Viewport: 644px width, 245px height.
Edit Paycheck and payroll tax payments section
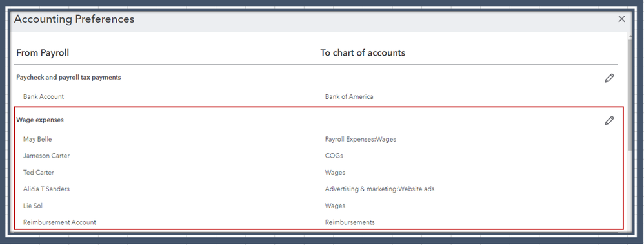pyautogui.click(x=610, y=78)
